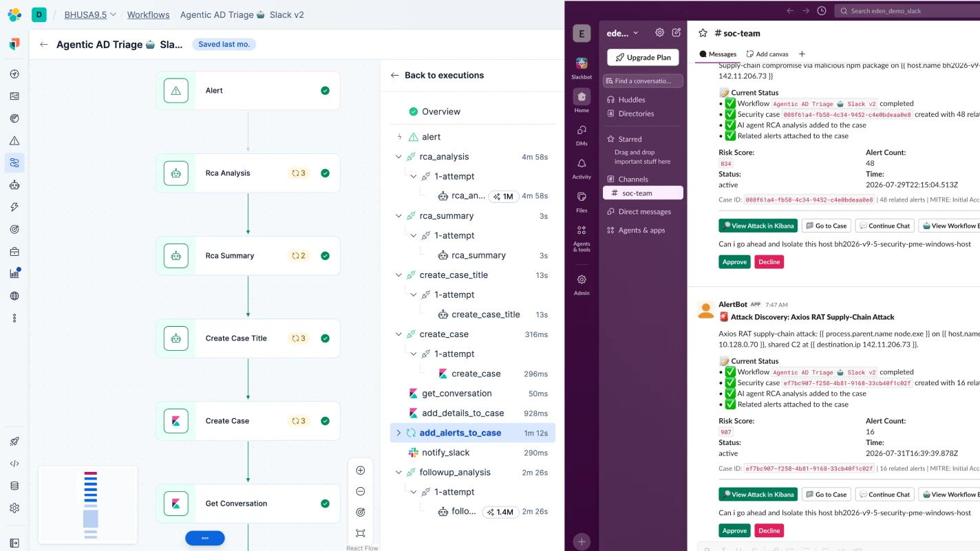Fit workflow graph to view icon
Screen dimensions: 980x551
361,533
